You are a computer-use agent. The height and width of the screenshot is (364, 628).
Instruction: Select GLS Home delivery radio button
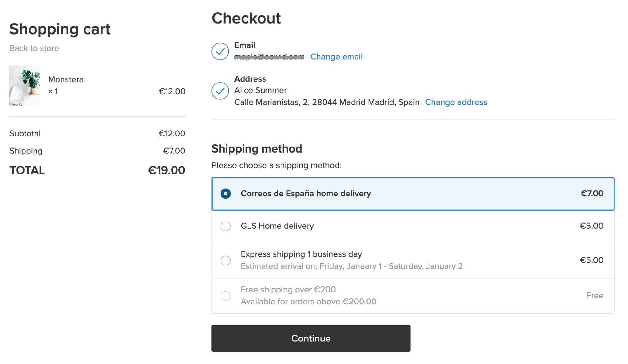click(x=226, y=226)
